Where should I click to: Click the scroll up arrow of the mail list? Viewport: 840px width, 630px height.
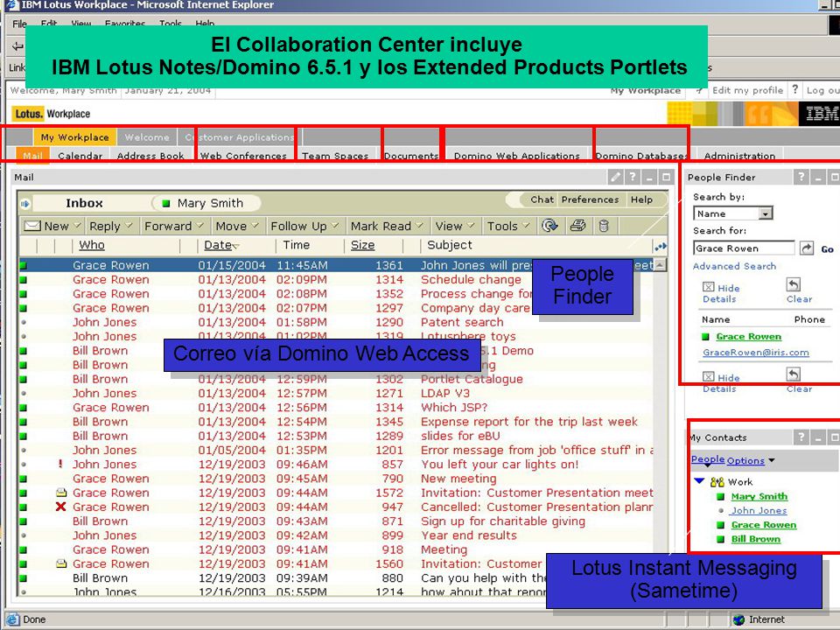pos(661,264)
